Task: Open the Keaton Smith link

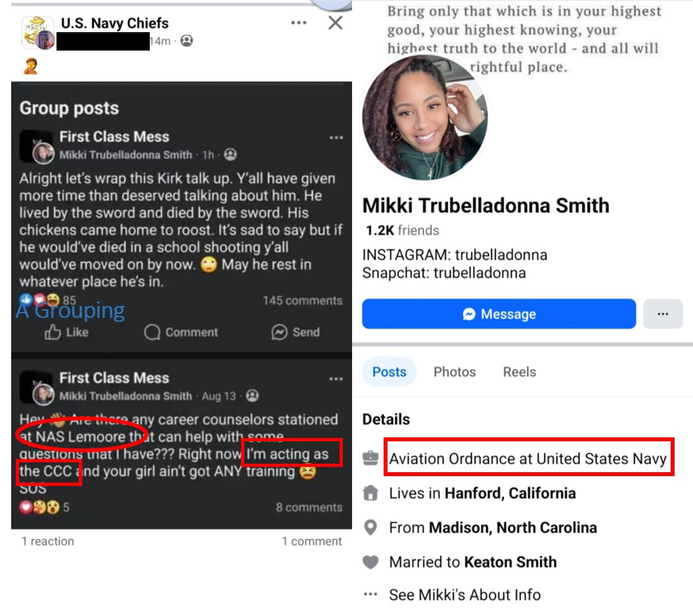Action: click(x=510, y=562)
